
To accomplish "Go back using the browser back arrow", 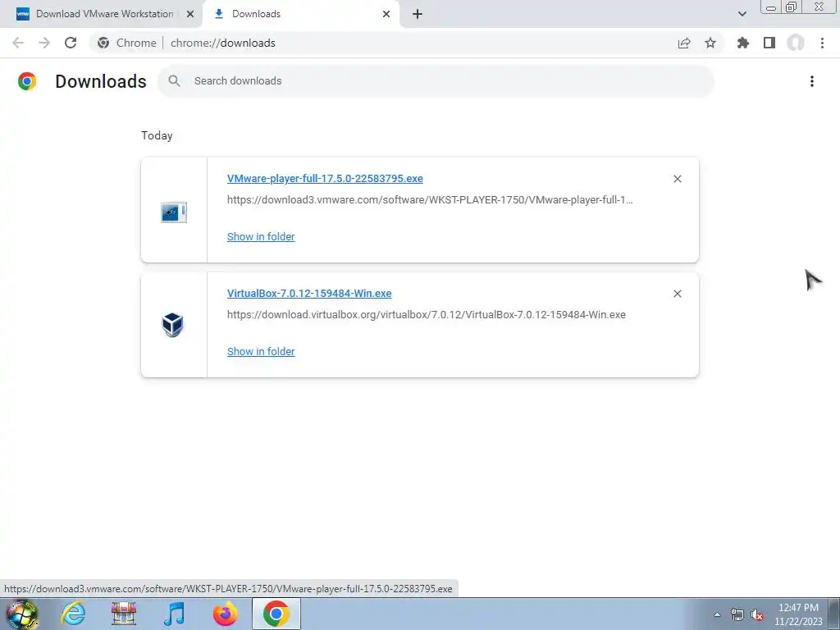I will 18,43.
